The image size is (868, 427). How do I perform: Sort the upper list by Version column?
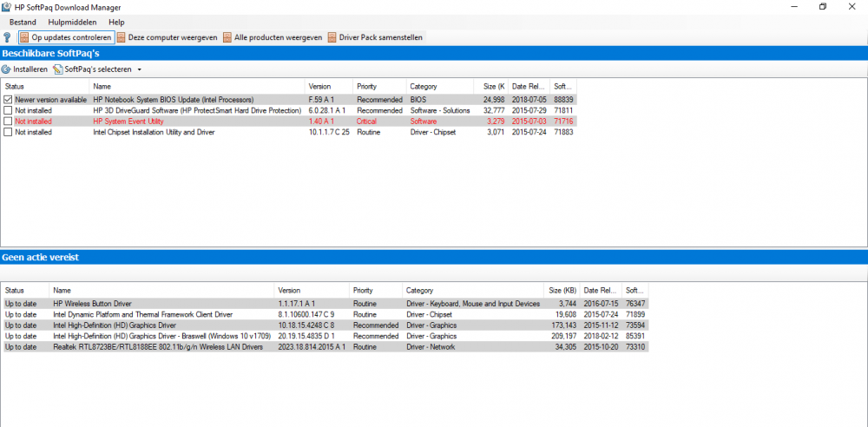pyautogui.click(x=329, y=87)
